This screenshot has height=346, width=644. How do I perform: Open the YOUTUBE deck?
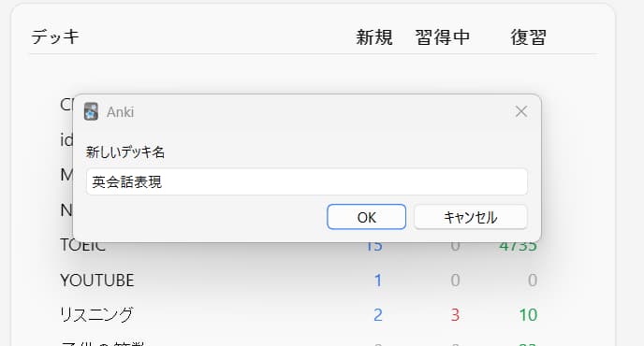coord(97,281)
